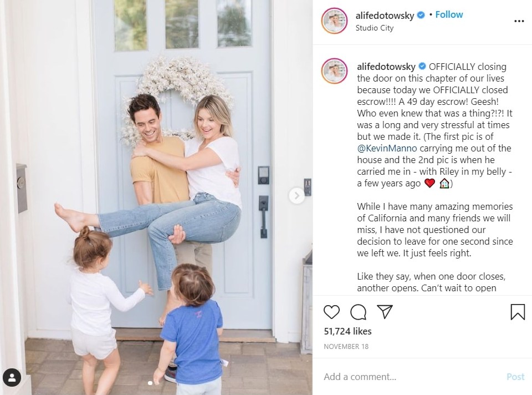Follow alifedotowsky account

[449, 14]
